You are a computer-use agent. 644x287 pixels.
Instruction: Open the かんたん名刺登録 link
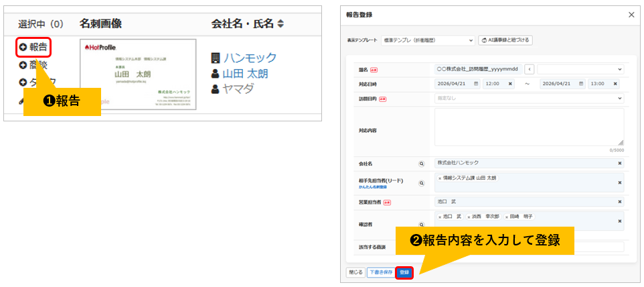pos(372,186)
